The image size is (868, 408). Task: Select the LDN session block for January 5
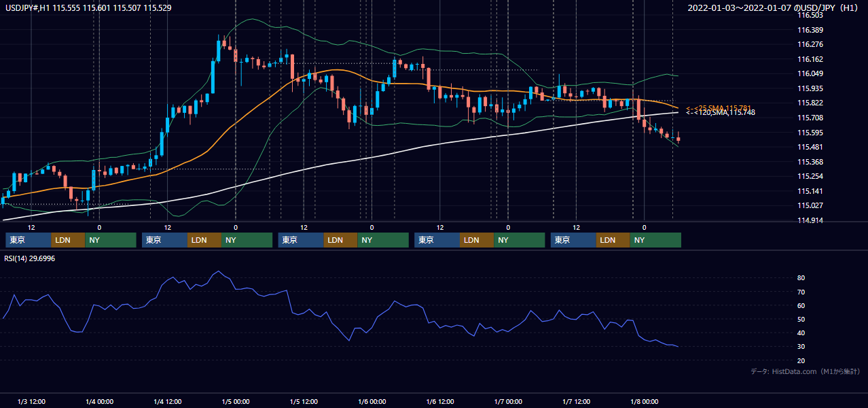point(341,240)
